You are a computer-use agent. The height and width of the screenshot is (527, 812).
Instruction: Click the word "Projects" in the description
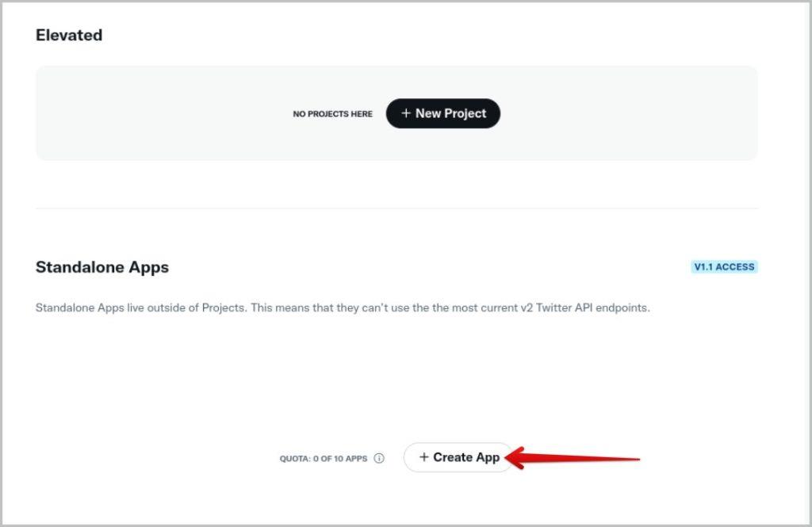click(x=223, y=308)
